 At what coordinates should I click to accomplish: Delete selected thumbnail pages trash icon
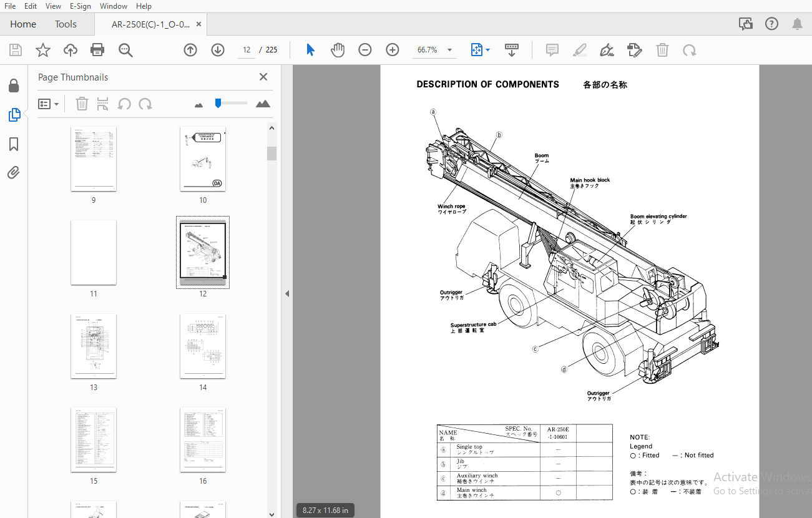click(x=82, y=104)
